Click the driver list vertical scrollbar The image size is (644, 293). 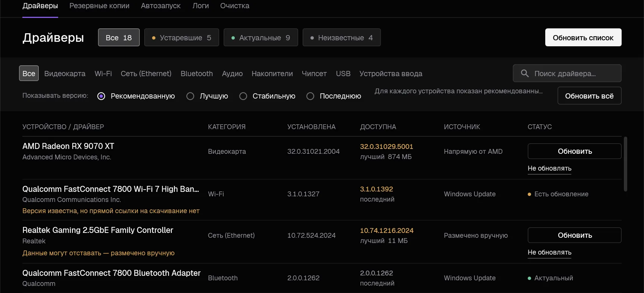[625, 164]
